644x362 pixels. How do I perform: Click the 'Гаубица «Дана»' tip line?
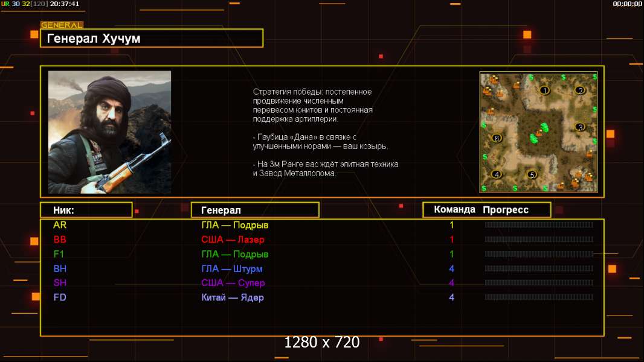pyautogui.click(x=320, y=141)
